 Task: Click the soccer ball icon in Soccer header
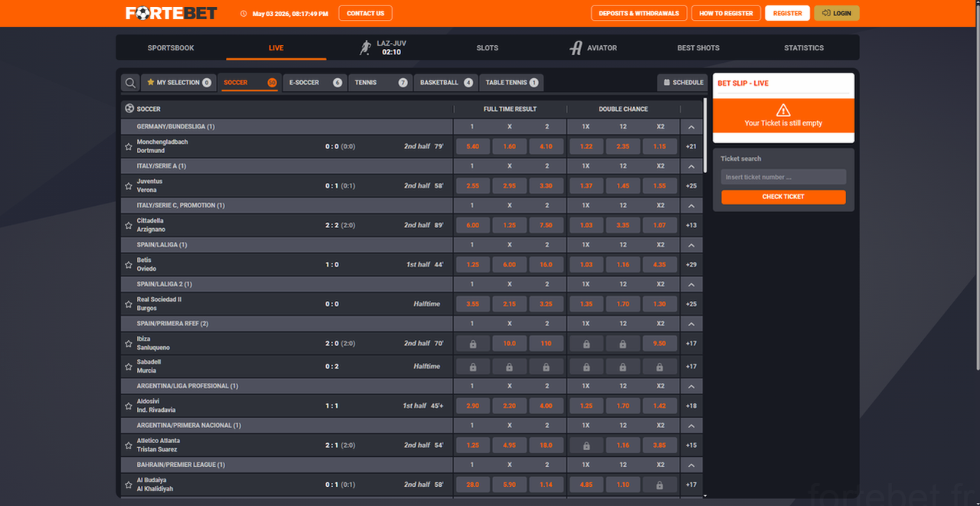coord(129,109)
